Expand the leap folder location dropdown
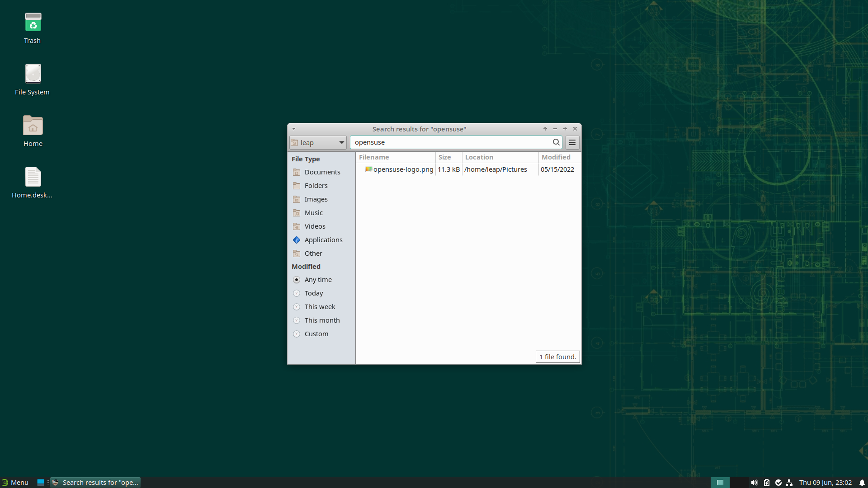This screenshot has width=868, height=488. click(x=318, y=143)
